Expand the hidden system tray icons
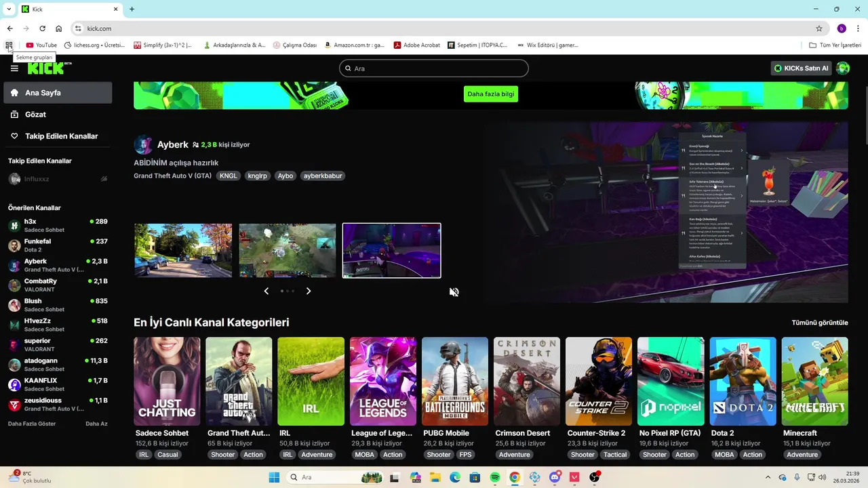868x488 pixels. point(768,477)
